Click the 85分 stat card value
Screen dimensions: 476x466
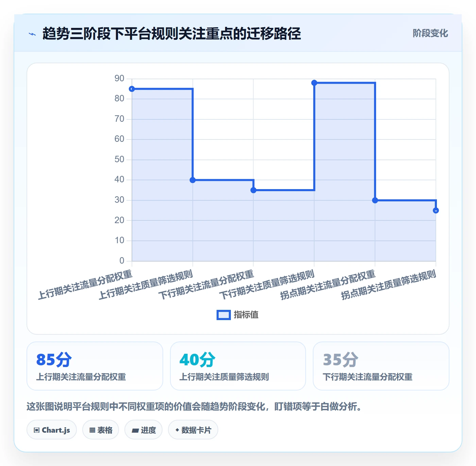(x=54, y=360)
